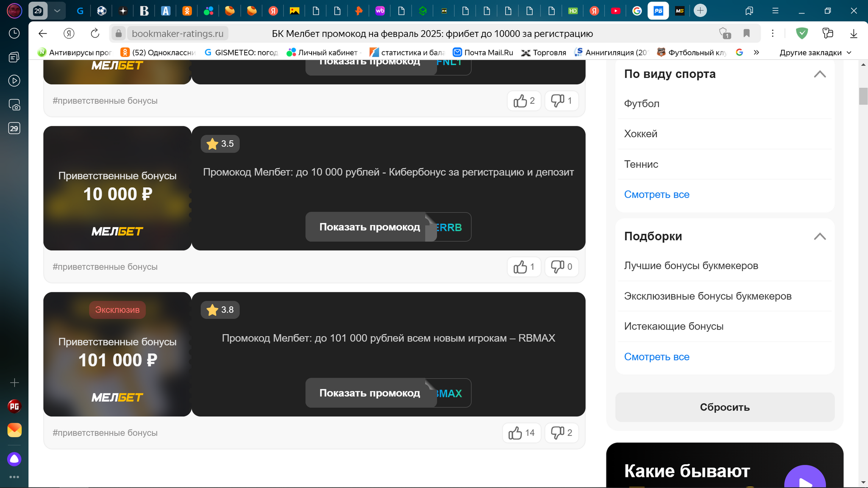Collapse the Подборки section
The width and height of the screenshot is (868, 488).
pos(820,236)
